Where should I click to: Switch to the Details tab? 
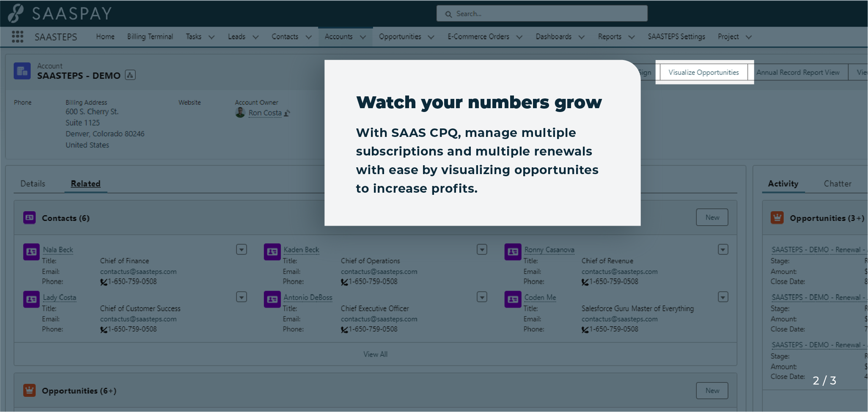[33, 184]
